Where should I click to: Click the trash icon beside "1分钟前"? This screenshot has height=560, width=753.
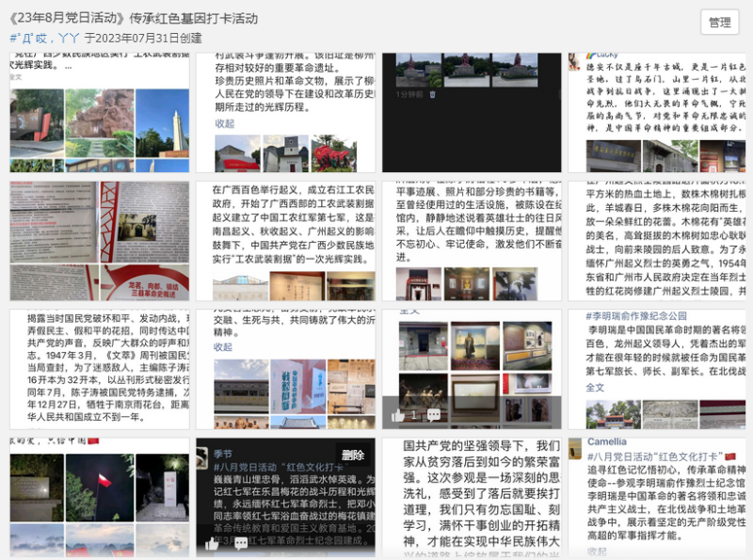pyautogui.click(x=432, y=94)
